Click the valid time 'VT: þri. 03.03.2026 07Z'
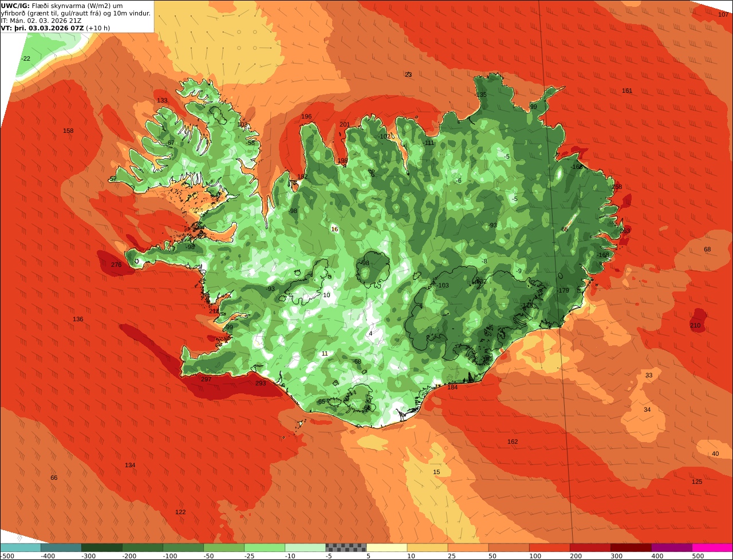The height and width of the screenshot is (560, 733). click(x=42, y=27)
